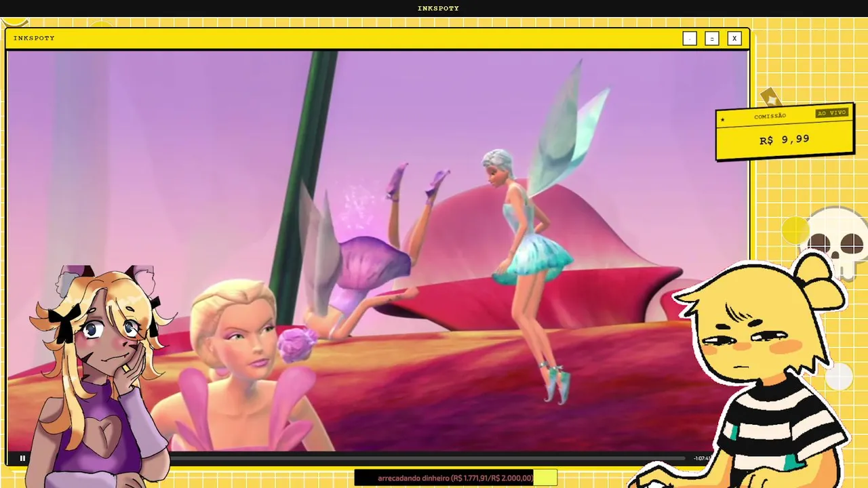Click the minimize button in INKSPOTY window
The image size is (868, 488).
pos(690,39)
